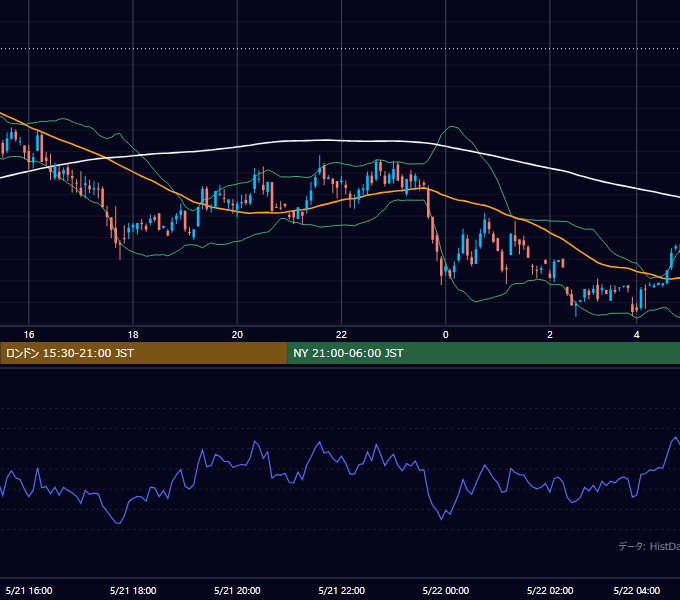Click the hour label 2 on price chart axis
The width and height of the screenshot is (680, 600).
[550, 335]
